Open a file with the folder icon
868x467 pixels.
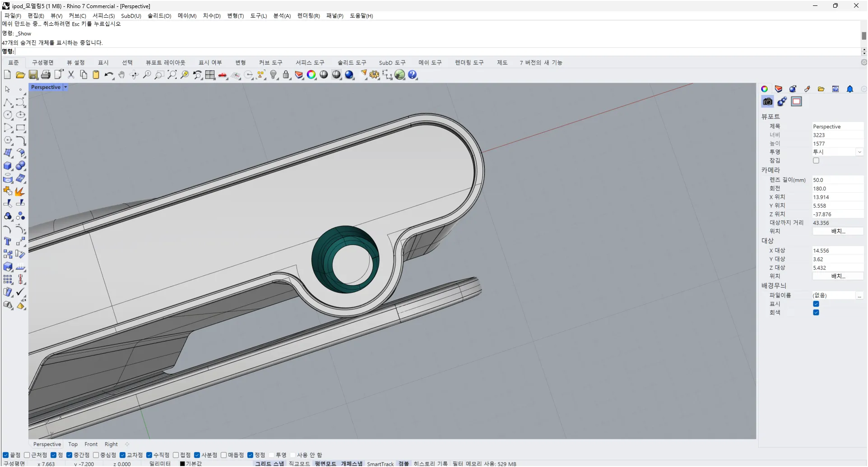20,75
